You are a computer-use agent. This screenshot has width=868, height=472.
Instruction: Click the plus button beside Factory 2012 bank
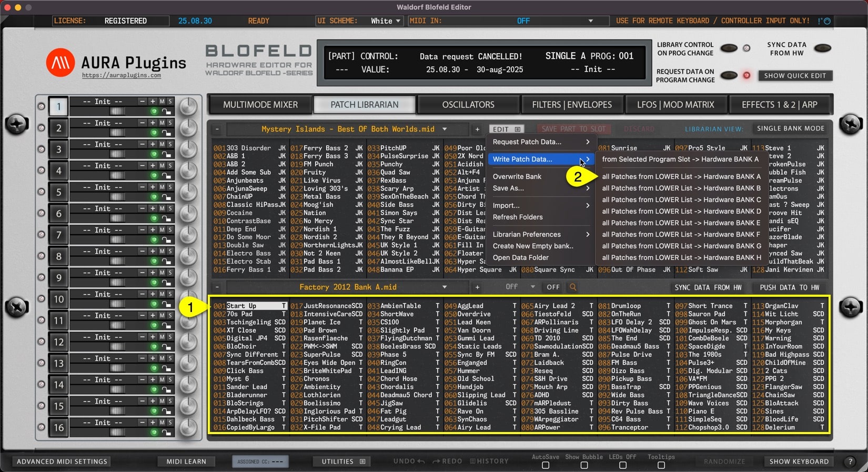[477, 287]
